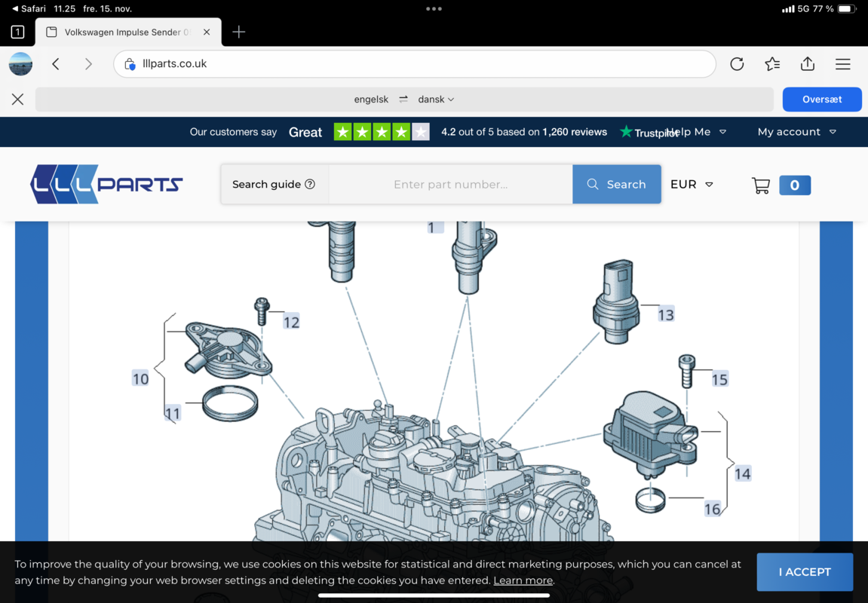Swap translation languages engelsk and dansk

(x=403, y=99)
